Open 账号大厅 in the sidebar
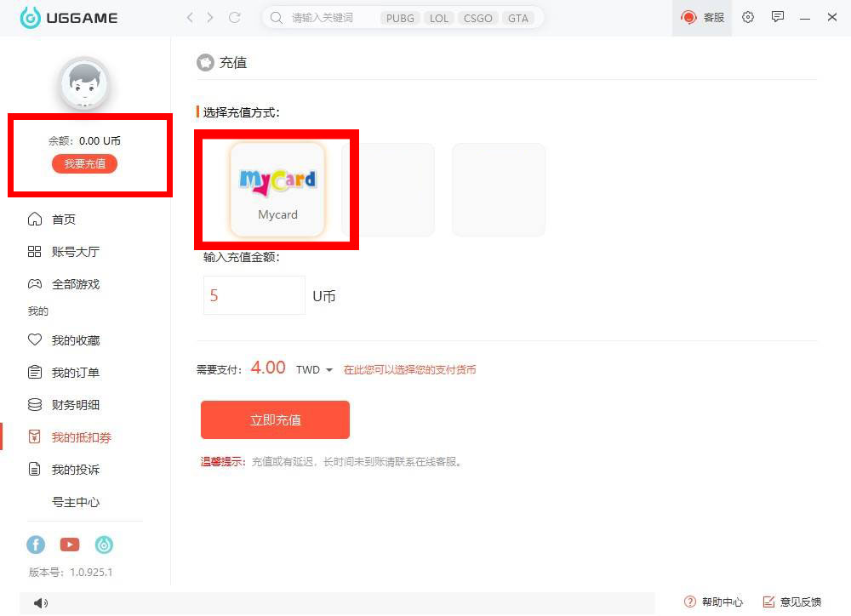Screen dimensions: 851x616 point(76,252)
